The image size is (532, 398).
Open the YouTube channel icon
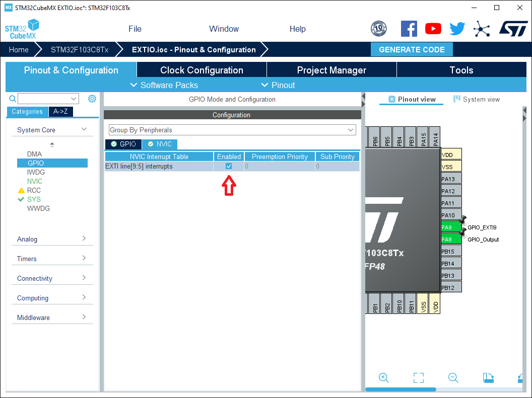click(433, 29)
